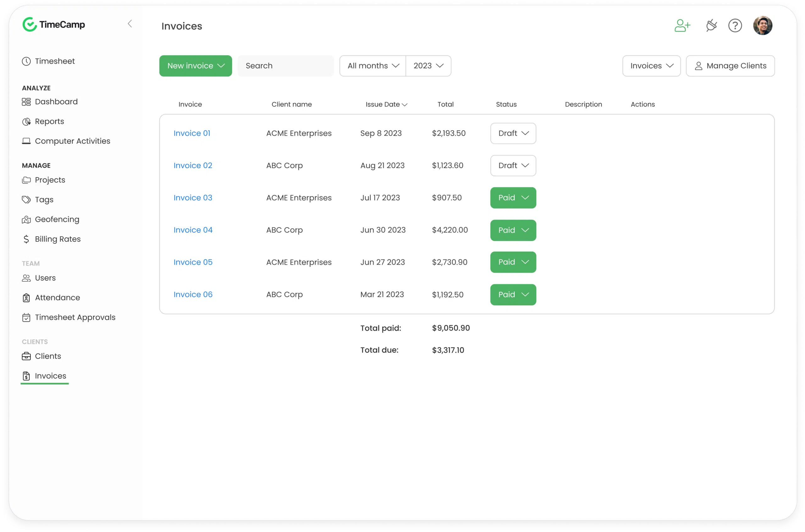This screenshot has width=805, height=532.
Task: Open the Invoice 03 link
Action: [x=193, y=198]
